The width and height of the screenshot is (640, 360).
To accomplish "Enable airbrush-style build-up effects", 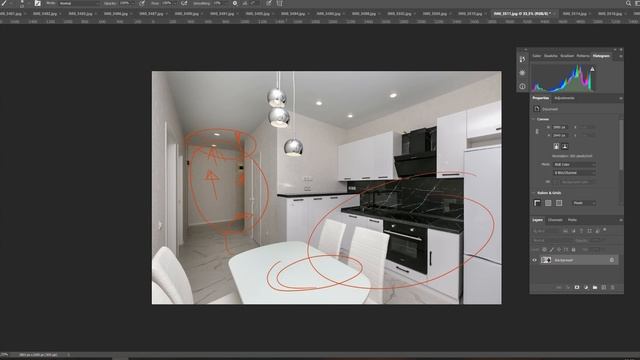I will [184, 3].
